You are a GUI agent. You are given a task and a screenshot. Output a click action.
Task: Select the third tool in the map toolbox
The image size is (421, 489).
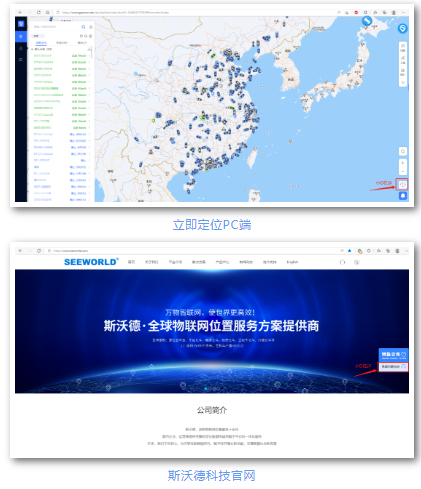(403, 72)
